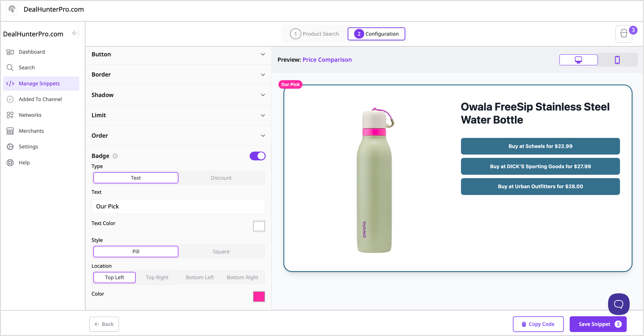Click the Dashboard icon in sidebar
Viewport: 644px width, 336px height.
pos(10,52)
